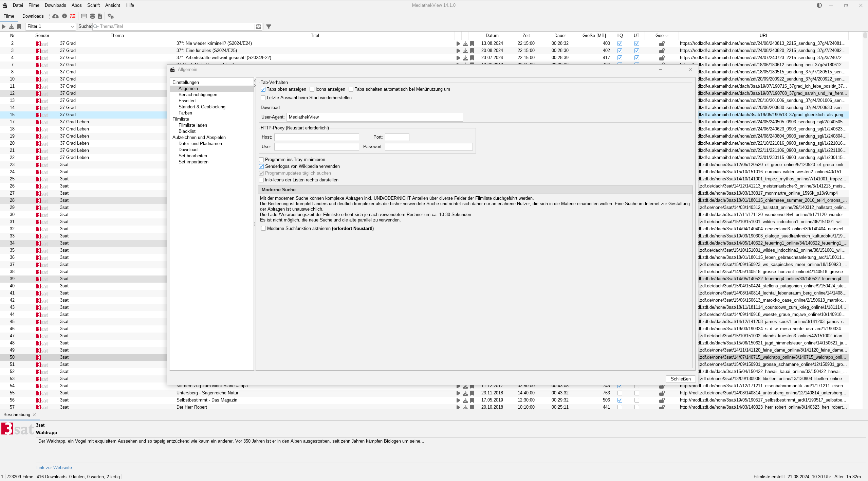Download the film 'Eine für alles' row

[x=465, y=51]
